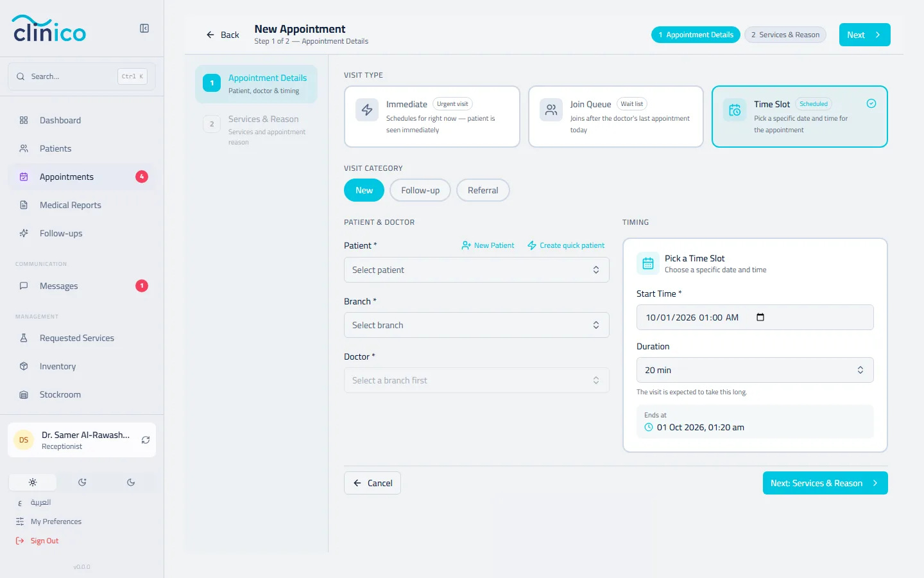The width and height of the screenshot is (924, 578).
Task: Open the Select branch dropdown
Action: (476, 325)
